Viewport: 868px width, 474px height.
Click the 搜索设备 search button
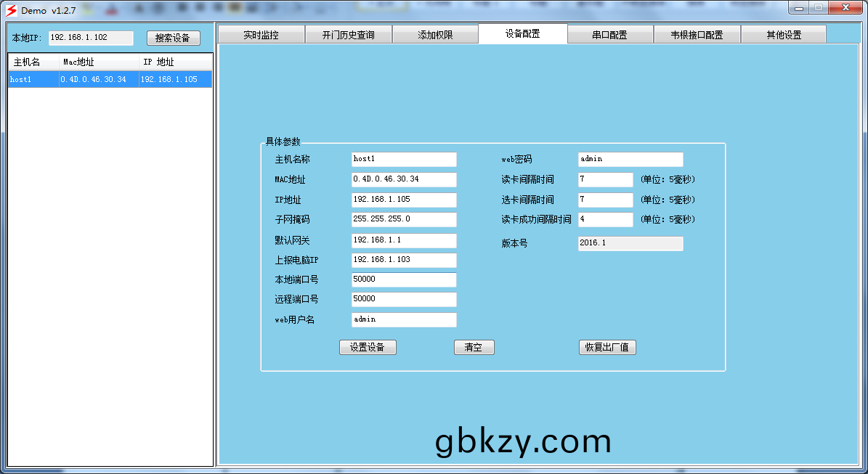(173, 38)
